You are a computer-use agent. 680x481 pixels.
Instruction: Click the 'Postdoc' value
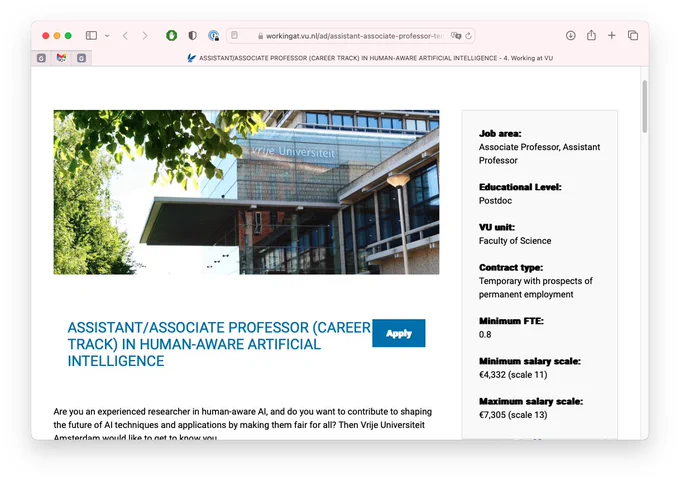tap(495, 201)
